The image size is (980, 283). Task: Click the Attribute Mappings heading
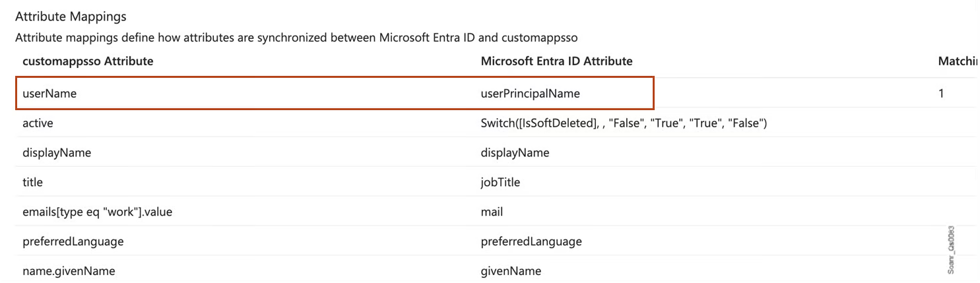pos(71,16)
